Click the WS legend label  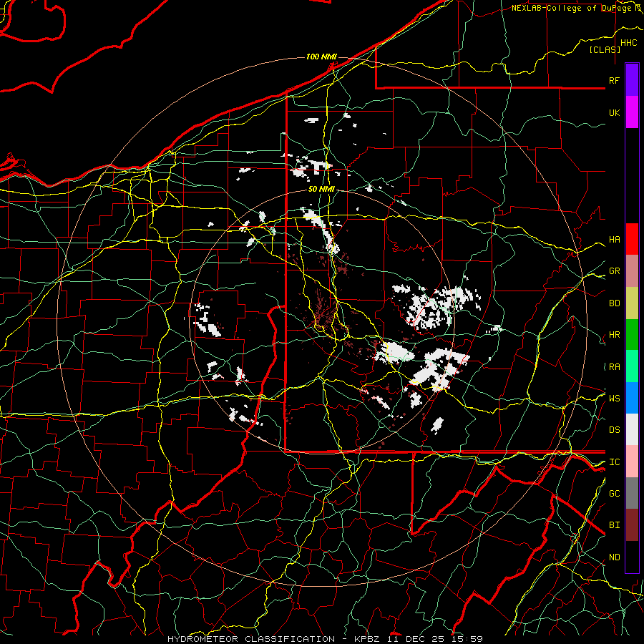click(615, 399)
